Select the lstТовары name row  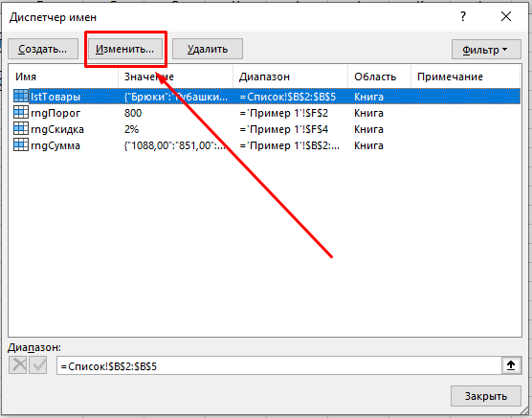pyautogui.click(x=266, y=97)
